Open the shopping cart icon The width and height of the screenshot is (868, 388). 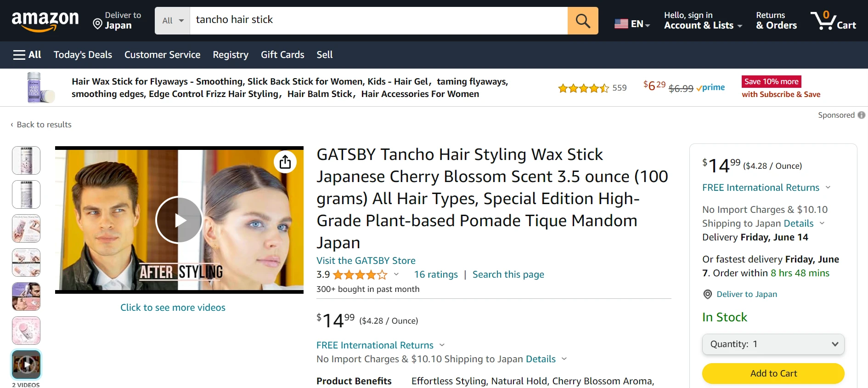click(834, 21)
